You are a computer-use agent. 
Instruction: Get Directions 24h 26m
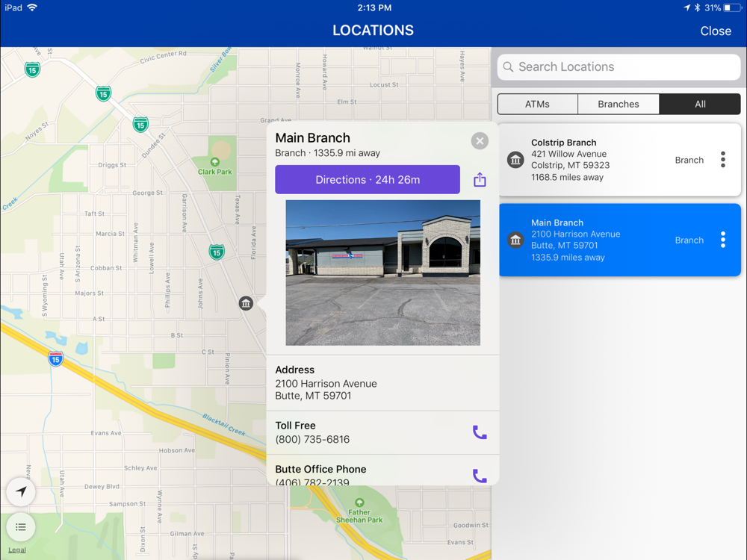(368, 179)
